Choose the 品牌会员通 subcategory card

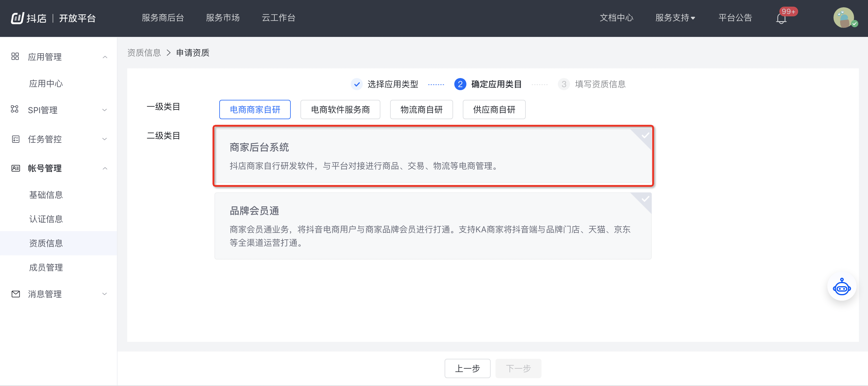point(433,226)
